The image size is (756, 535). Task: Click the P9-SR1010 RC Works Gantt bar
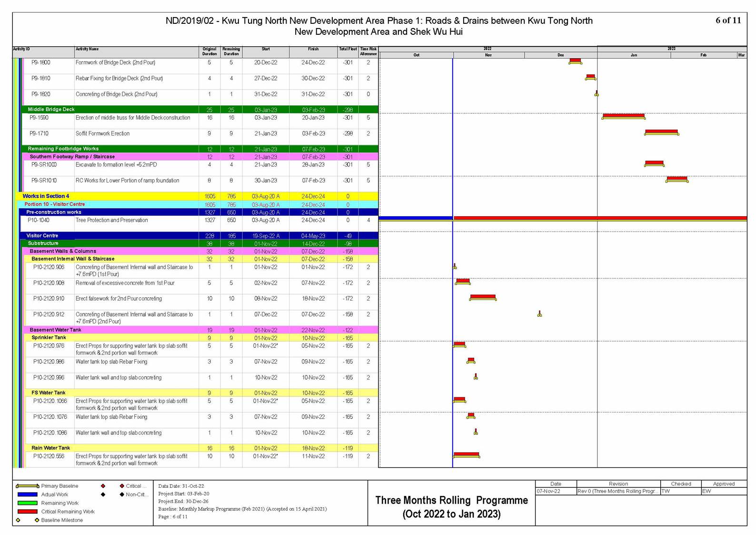(677, 179)
